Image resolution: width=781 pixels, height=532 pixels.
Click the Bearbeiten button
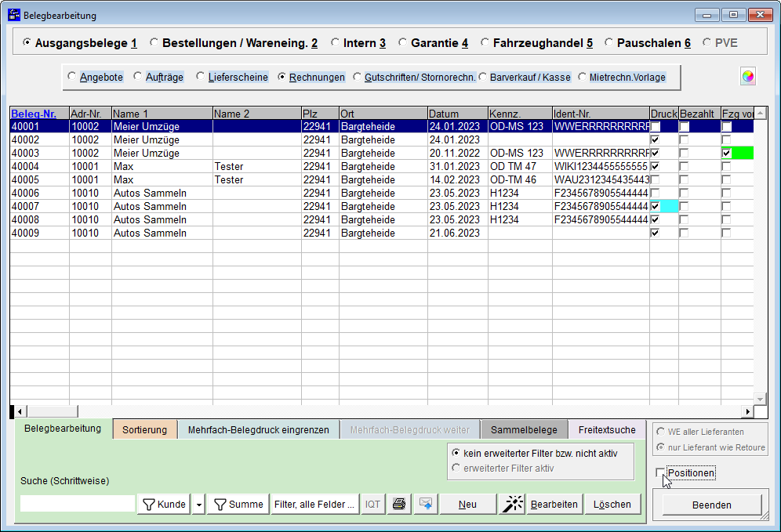point(554,504)
